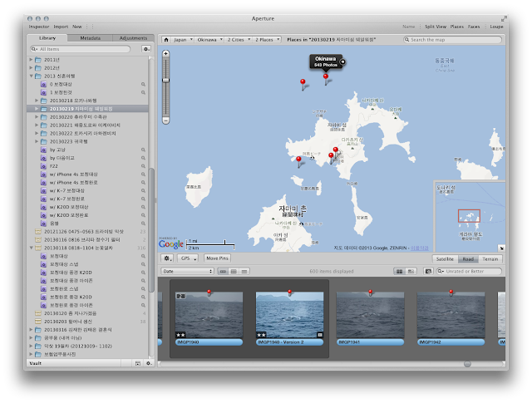Viewport: 532px width, 403px height.
Task: Click version badge on IMGP1940 - Version 2
Action: [x=319, y=335]
